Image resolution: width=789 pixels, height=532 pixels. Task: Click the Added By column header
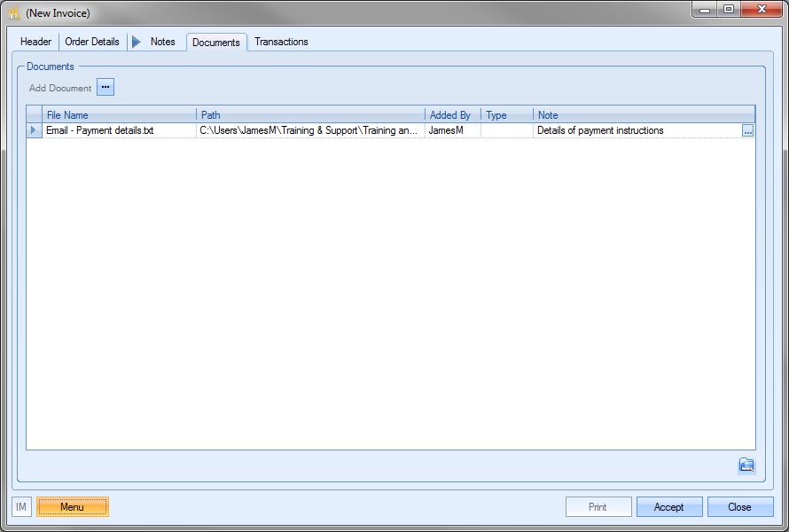point(453,114)
